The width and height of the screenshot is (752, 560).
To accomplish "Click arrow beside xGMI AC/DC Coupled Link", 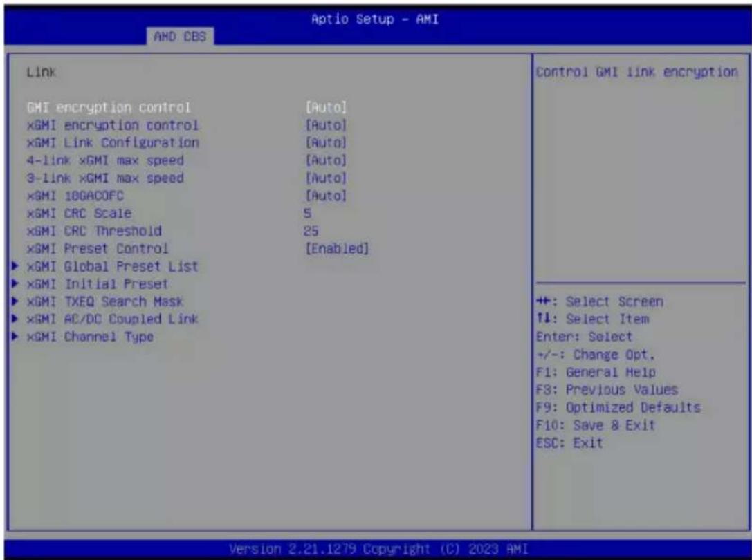I will tap(15, 319).
